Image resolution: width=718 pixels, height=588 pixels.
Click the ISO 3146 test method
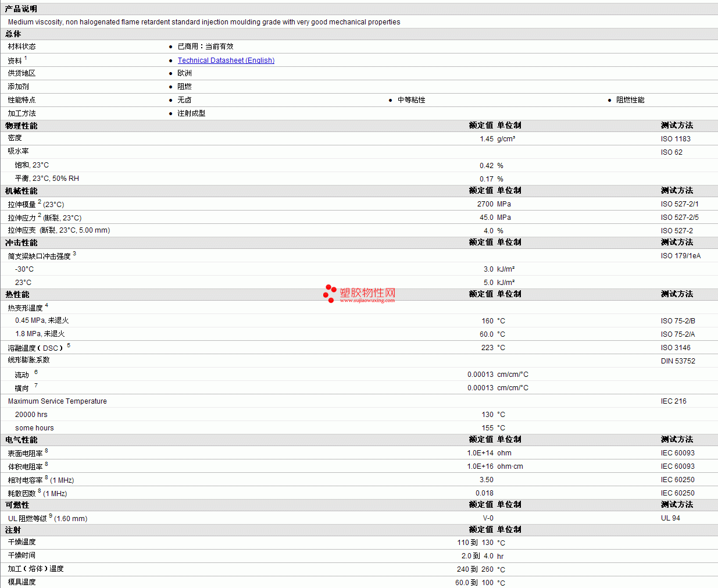pyautogui.click(x=676, y=348)
